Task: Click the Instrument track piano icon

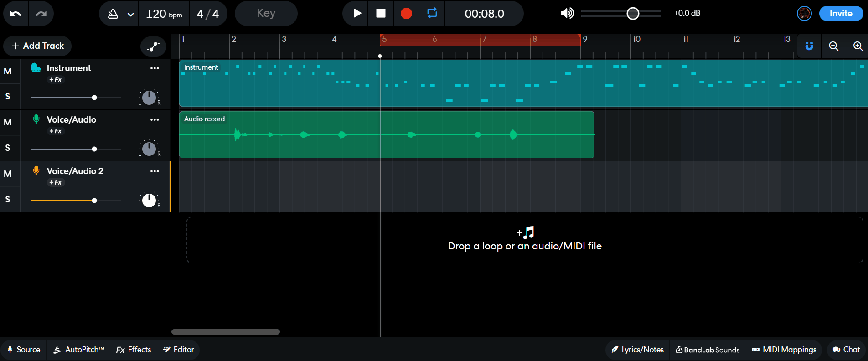Action: click(x=36, y=68)
